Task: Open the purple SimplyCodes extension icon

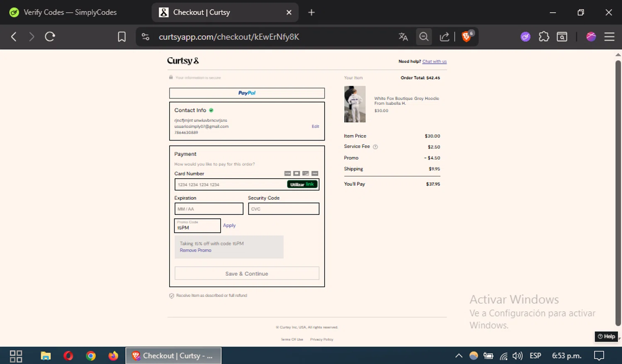Action: click(525, 37)
